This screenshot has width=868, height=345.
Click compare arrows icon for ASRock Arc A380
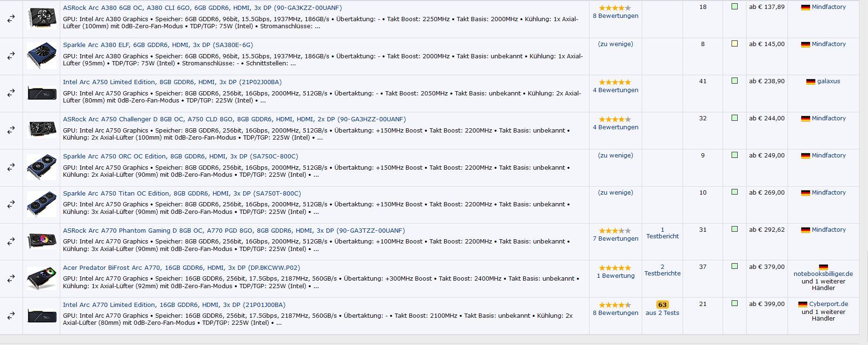[11, 19]
